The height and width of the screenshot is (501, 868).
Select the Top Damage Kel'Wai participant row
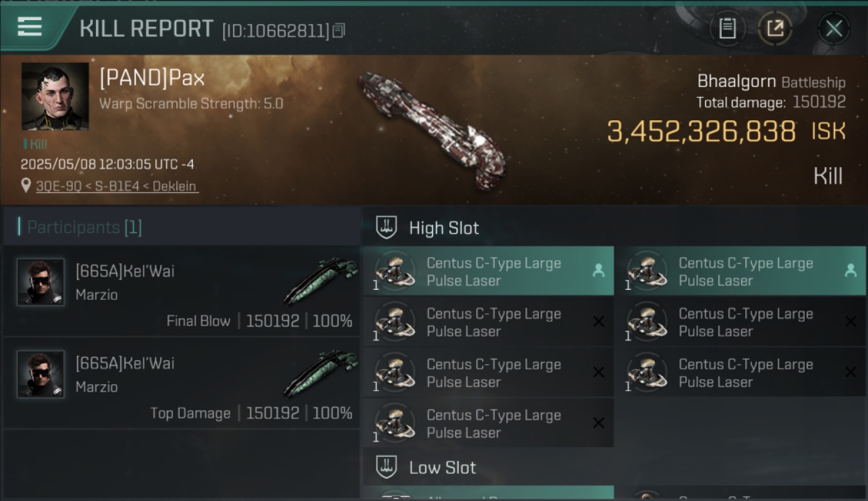point(182,383)
